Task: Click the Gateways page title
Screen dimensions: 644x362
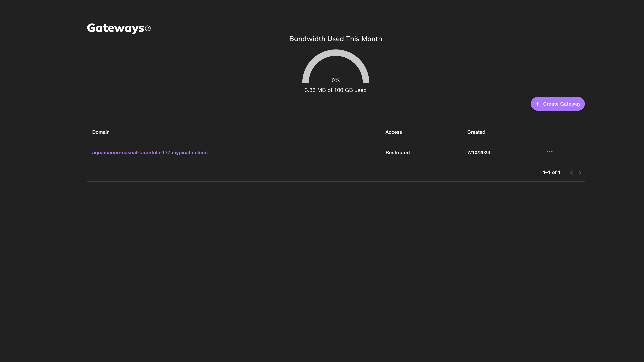Action: click(x=115, y=28)
